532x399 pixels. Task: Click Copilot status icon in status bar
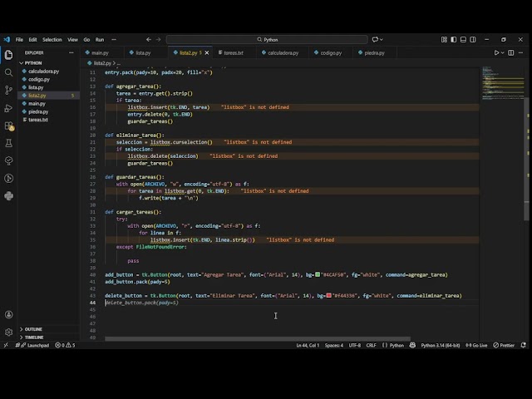(x=412, y=345)
